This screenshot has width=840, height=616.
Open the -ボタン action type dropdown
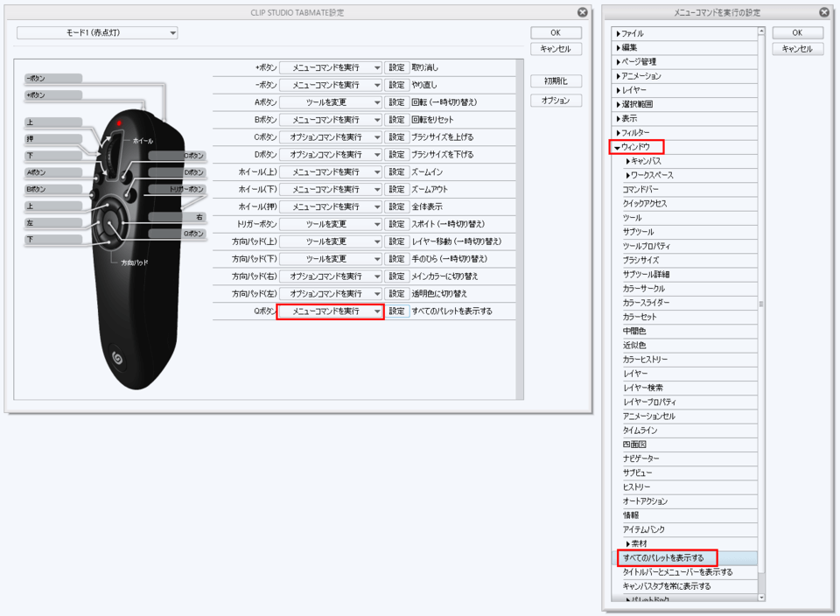pyautogui.click(x=331, y=85)
